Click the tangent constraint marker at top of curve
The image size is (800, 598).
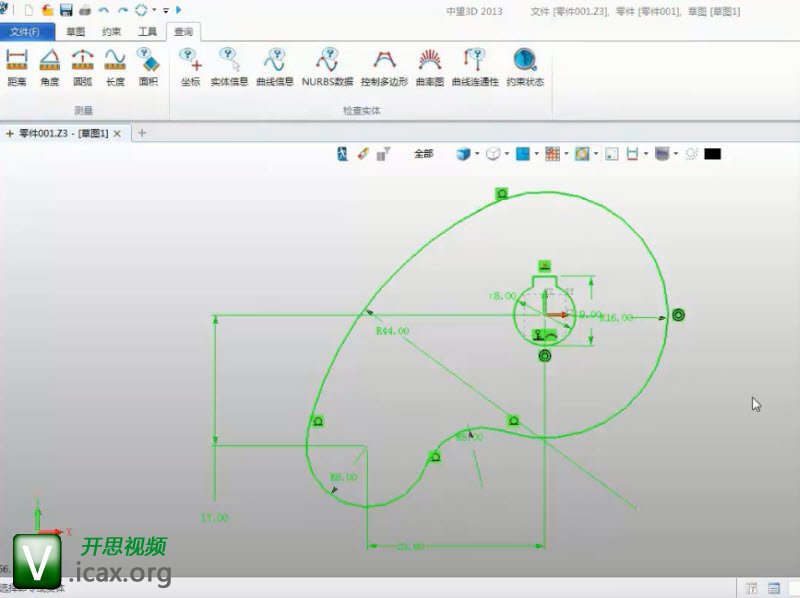502,193
